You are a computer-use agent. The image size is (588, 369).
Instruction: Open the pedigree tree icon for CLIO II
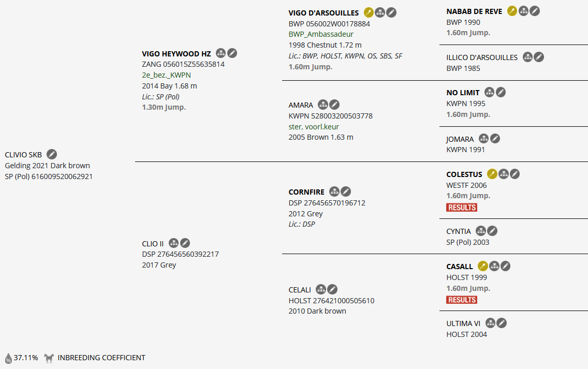[x=174, y=243]
